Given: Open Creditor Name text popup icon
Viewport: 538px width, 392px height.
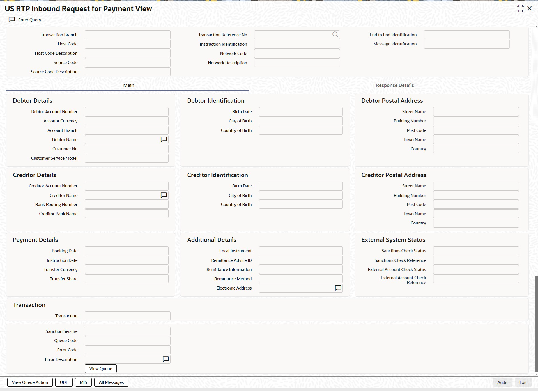Looking at the screenshot, I should 164,195.
